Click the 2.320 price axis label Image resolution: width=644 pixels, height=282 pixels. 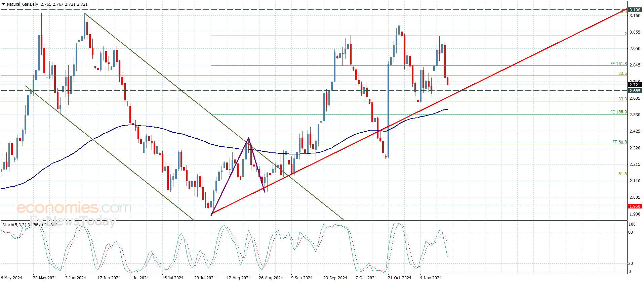(635, 148)
